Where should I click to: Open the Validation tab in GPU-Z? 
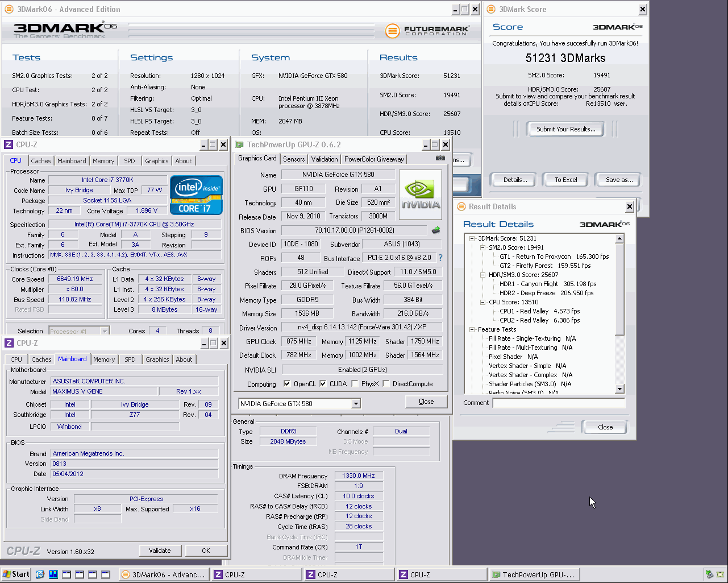[325, 159]
